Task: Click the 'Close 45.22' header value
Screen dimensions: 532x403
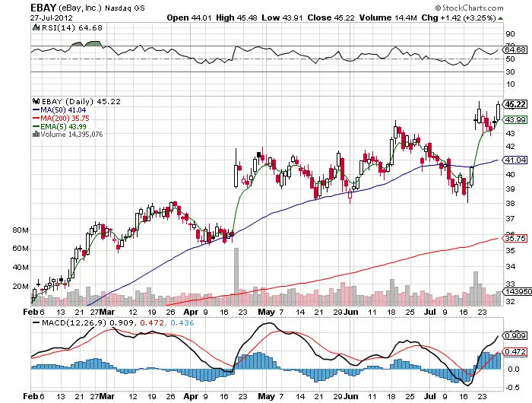Action: tap(331, 17)
